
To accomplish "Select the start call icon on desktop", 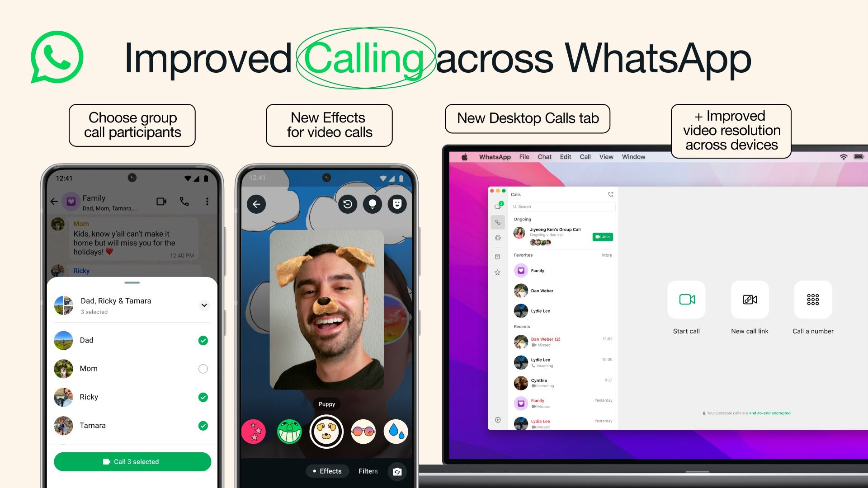I will (x=686, y=300).
